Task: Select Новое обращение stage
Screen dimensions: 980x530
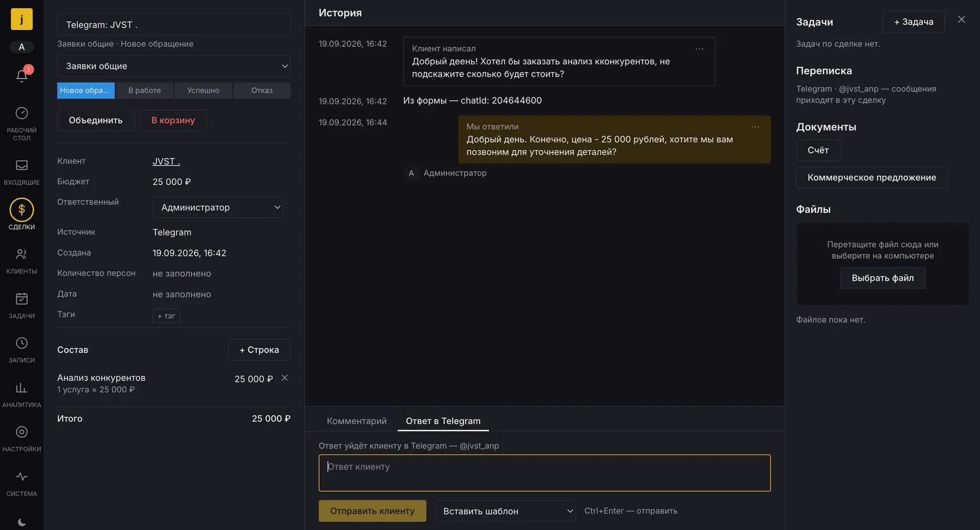Action: coord(86,90)
